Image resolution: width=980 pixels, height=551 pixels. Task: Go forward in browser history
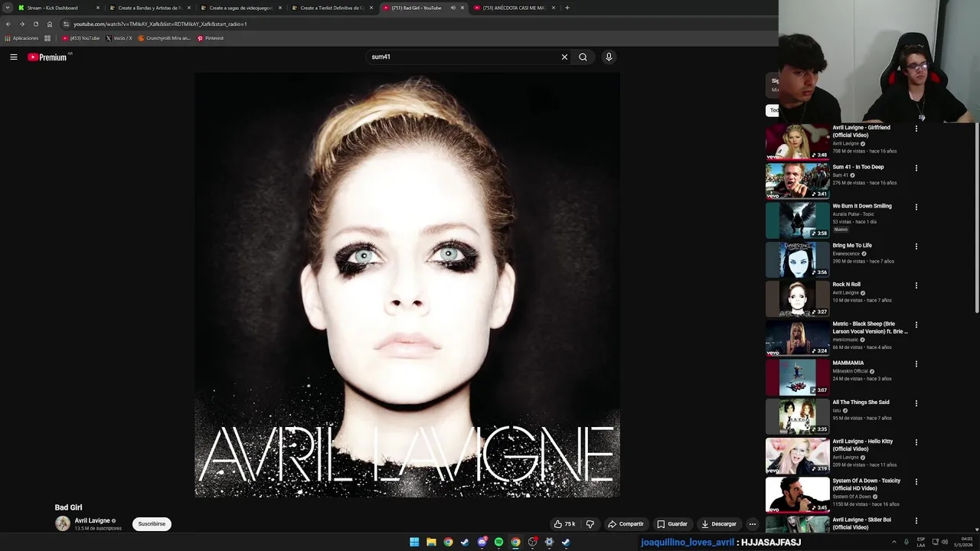tap(21, 24)
